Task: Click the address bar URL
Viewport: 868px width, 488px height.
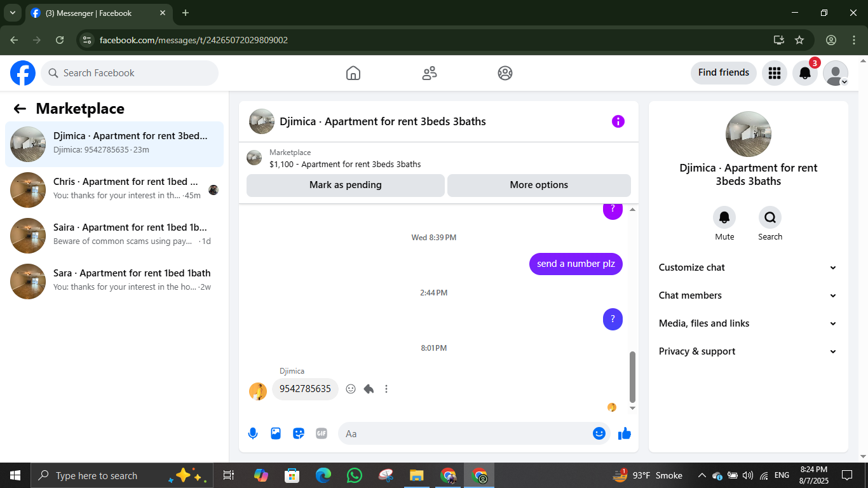Action: (194, 40)
